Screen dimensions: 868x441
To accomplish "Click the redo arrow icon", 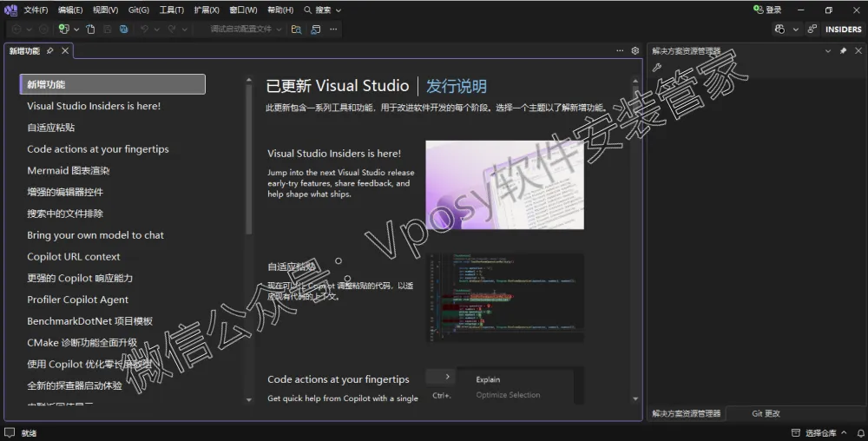I will 172,30.
